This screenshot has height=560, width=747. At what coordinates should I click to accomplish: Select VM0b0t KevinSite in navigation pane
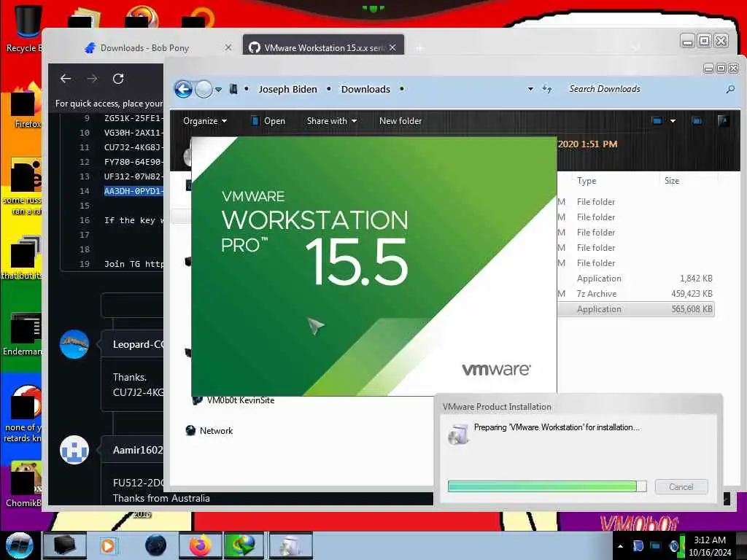(x=233, y=400)
